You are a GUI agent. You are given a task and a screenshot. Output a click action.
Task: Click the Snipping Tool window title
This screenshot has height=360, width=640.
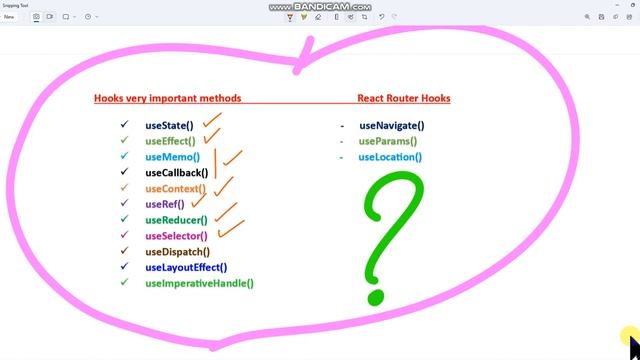15,6
